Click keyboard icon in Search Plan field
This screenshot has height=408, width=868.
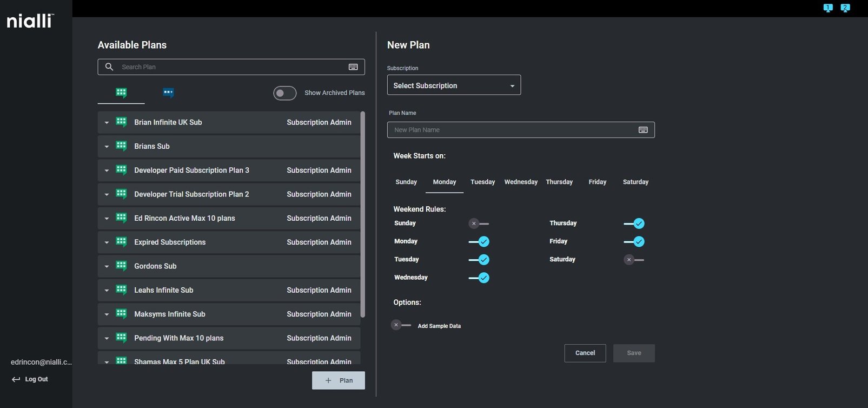click(353, 67)
